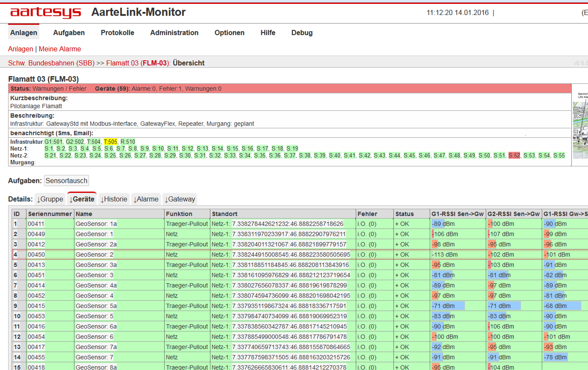Select the red S:52 sensor badge

514,155
